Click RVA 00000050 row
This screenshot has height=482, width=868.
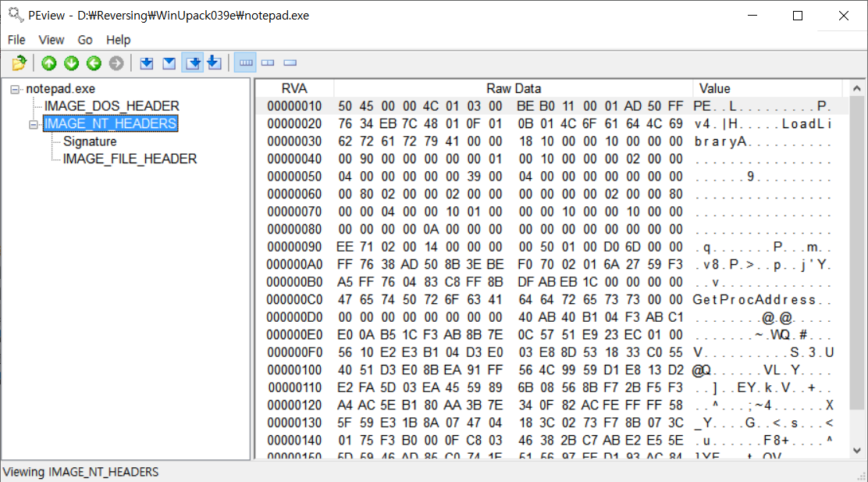[551, 177]
